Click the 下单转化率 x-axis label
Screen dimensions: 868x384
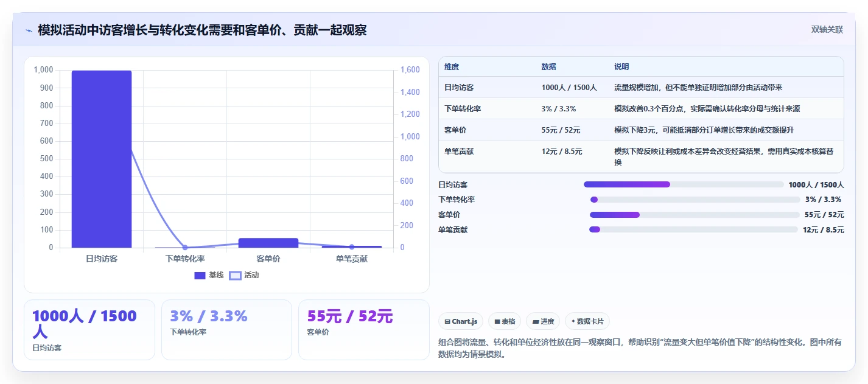185,259
